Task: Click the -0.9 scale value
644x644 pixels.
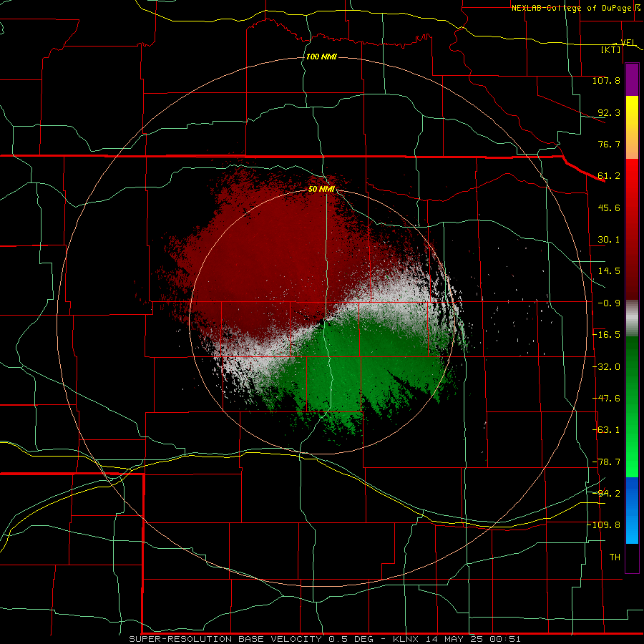Action: [609, 303]
